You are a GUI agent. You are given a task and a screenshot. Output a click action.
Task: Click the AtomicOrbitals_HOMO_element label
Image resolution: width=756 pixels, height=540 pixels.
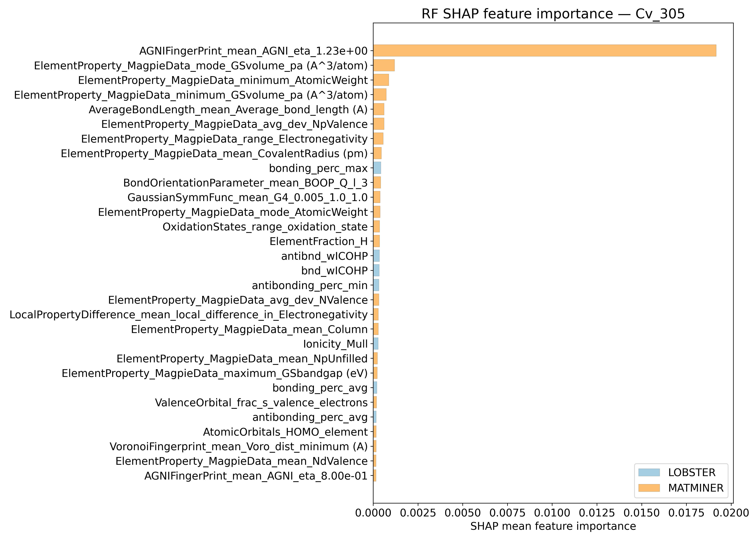tap(285, 432)
